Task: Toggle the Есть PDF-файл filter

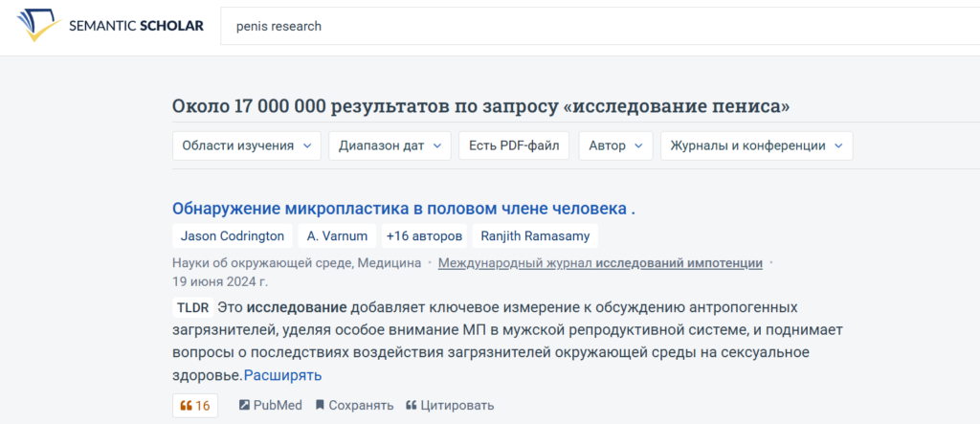Action: click(514, 145)
